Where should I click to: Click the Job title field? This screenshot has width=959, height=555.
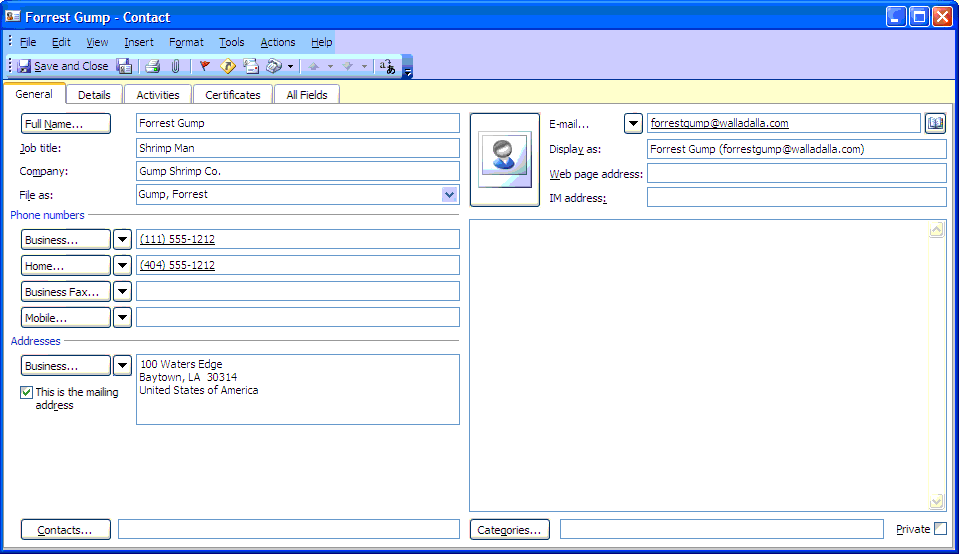tap(297, 148)
